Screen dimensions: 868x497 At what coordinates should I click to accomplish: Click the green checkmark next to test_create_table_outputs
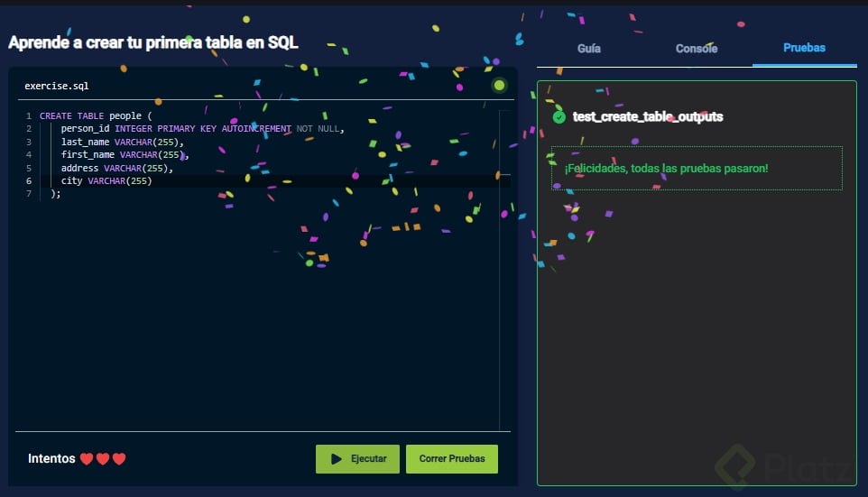click(x=559, y=116)
